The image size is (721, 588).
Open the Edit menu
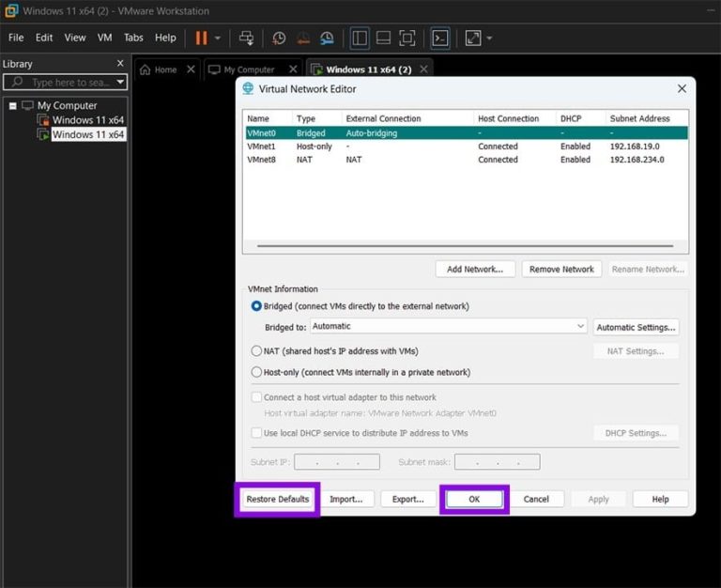click(44, 38)
